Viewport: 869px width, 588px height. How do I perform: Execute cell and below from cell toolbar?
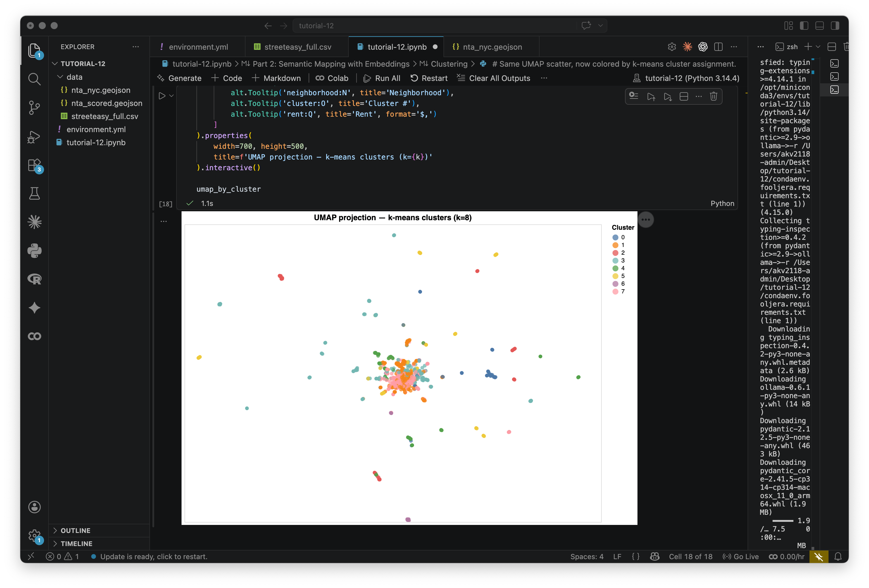tap(668, 96)
